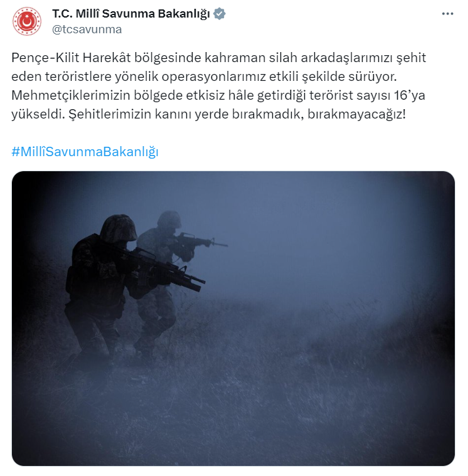
Task: Click the verified badge beside the account name
Action: (x=220, y=14)
